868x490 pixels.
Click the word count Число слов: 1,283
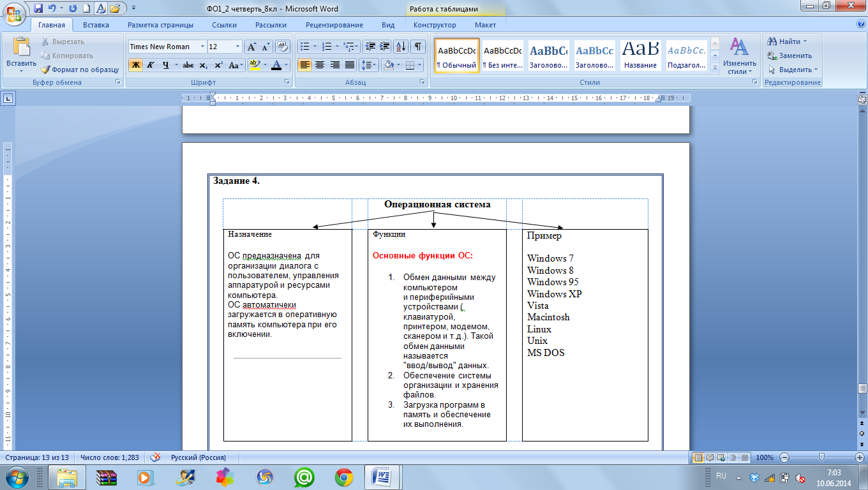click(x=111, y=457)
